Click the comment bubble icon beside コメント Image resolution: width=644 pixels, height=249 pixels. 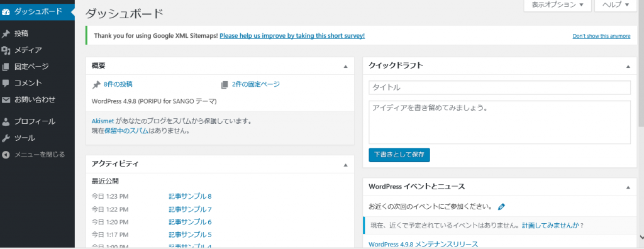(x=6, y=83)
